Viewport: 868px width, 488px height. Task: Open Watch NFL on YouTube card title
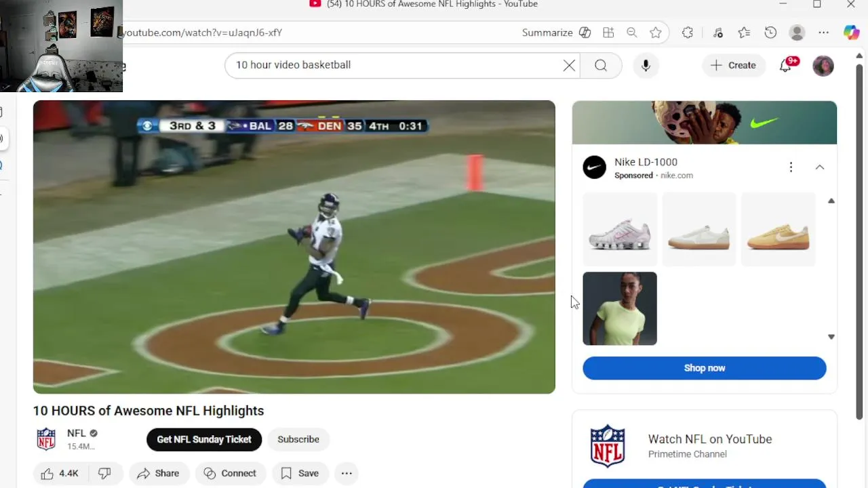(x=710, y=439)
